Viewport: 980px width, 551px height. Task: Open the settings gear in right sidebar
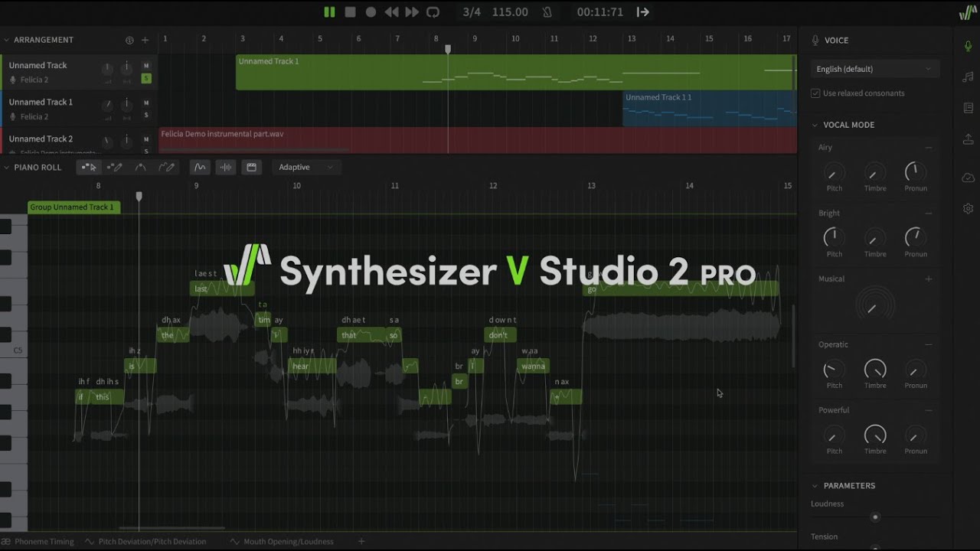click(x=967, y=207)
